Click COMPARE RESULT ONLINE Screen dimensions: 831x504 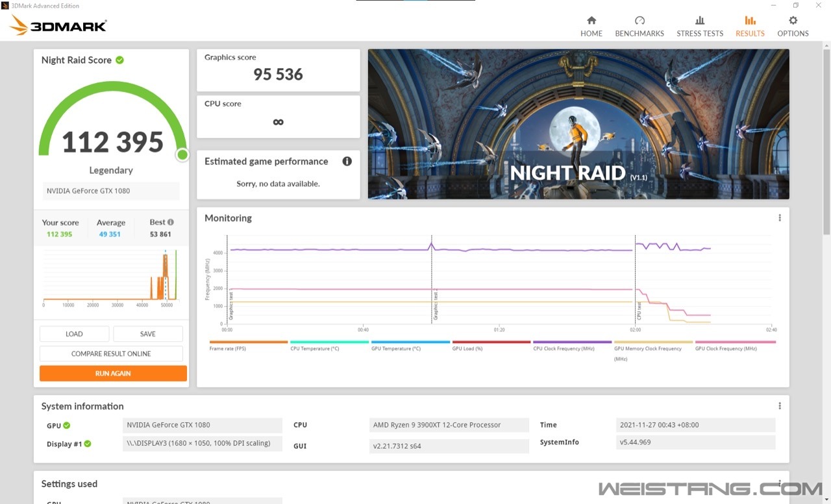111,354
